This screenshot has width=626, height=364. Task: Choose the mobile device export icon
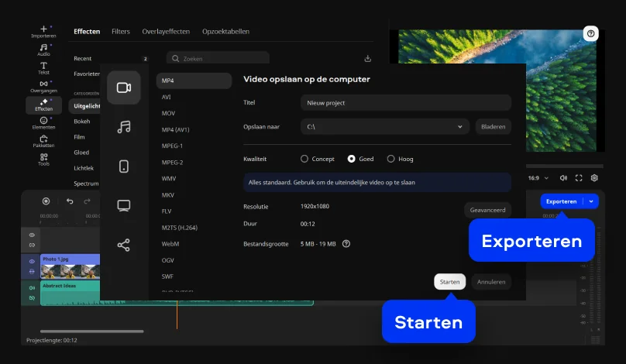pyautogui.click(x=123, y=166)
